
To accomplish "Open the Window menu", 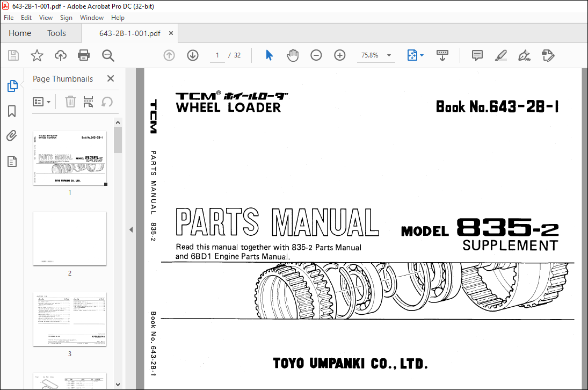I will [x=91, y=18].
